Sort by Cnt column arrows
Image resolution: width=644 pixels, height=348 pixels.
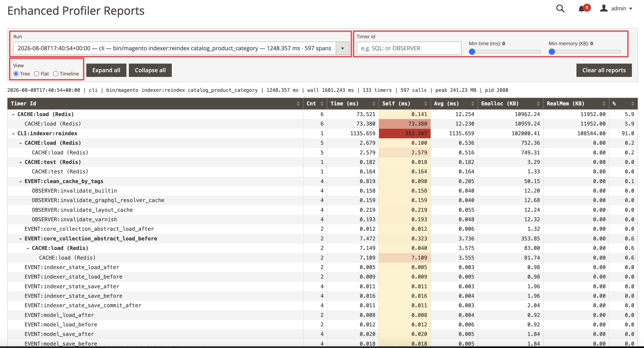pos(322,104)
